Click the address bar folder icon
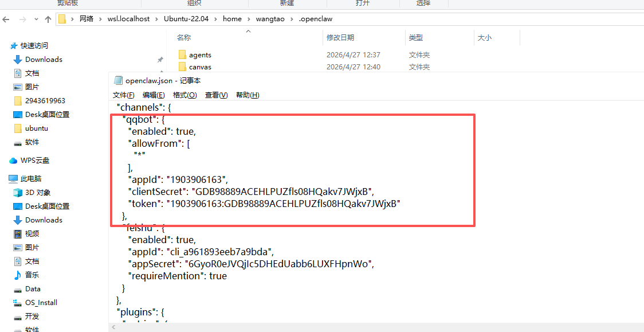 [x=62, y=19]
